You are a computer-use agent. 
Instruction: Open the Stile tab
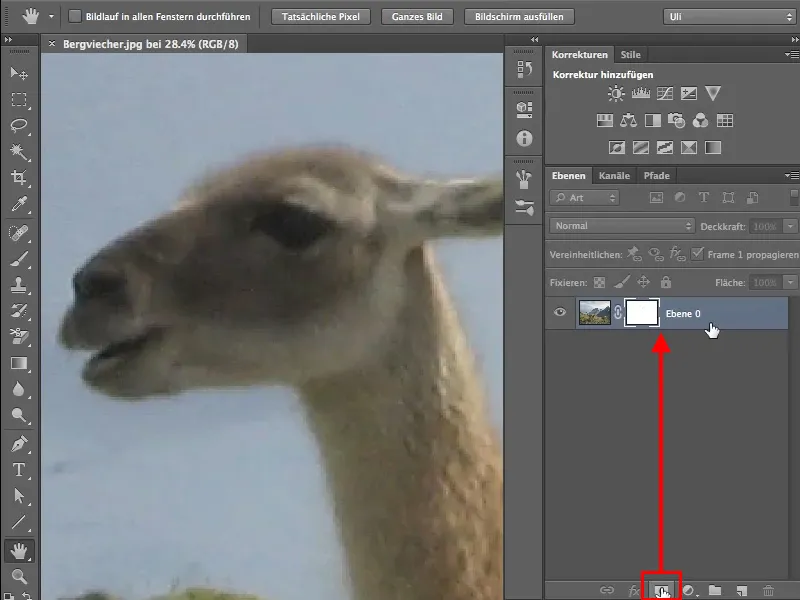(x=630, y=55)
